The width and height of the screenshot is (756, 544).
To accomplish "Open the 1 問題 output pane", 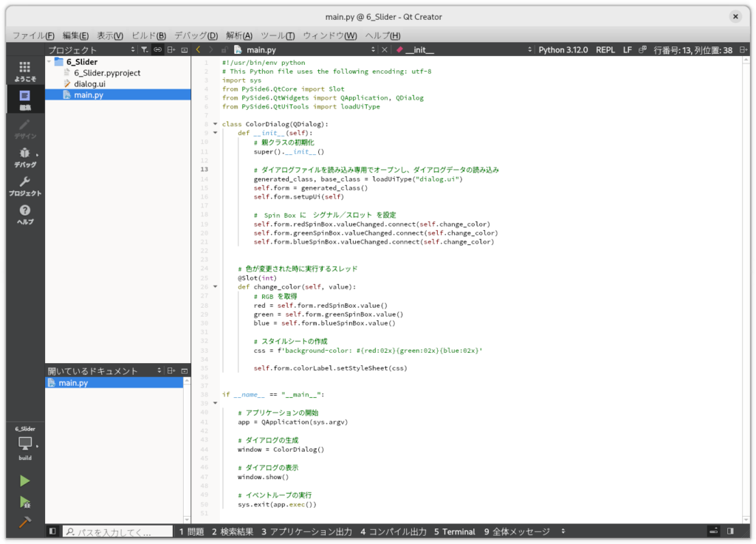I will 191,531.
